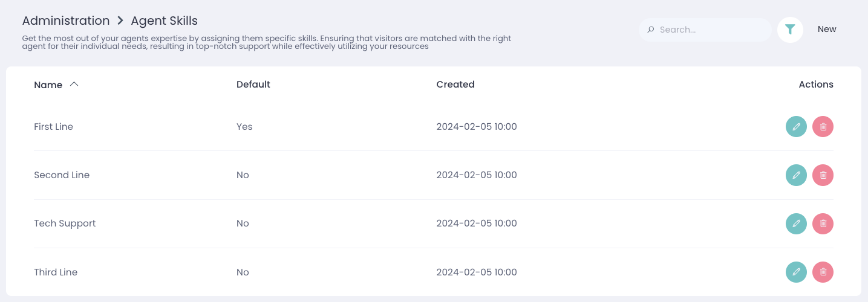
Task: Click New to add a skill
Action: (x=827, y=29)
